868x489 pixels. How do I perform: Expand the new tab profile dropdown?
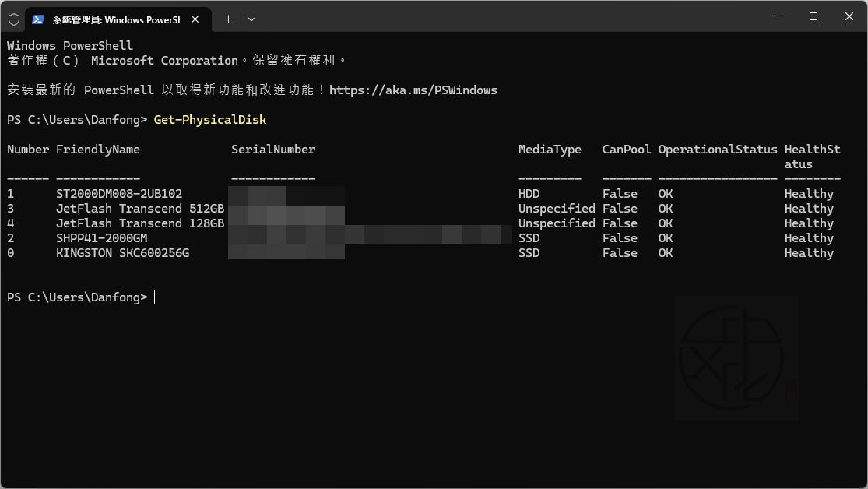pyautogui.click(x=251, y=19)
